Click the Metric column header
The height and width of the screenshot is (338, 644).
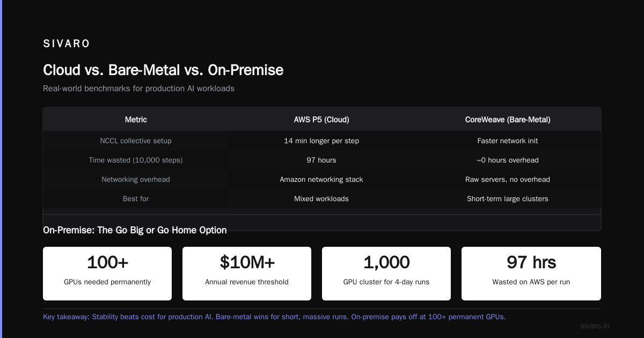136,120
